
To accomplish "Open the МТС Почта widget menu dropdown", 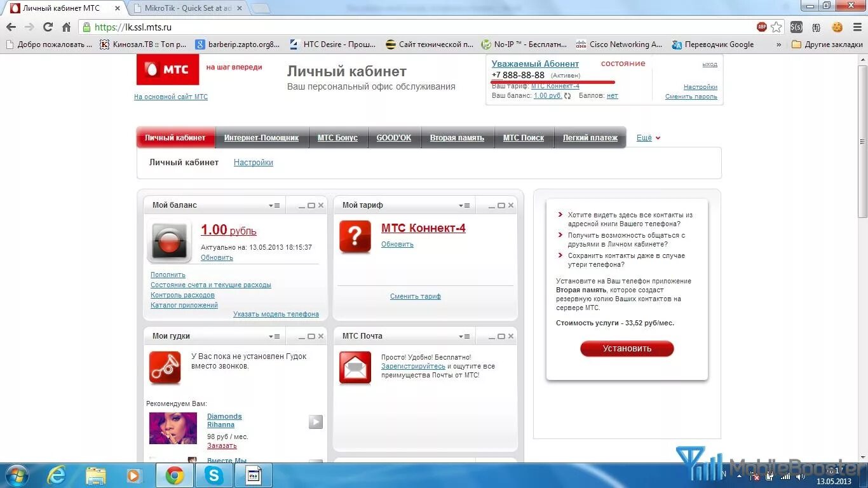I will pyautogui.click(x=464, y=336).
